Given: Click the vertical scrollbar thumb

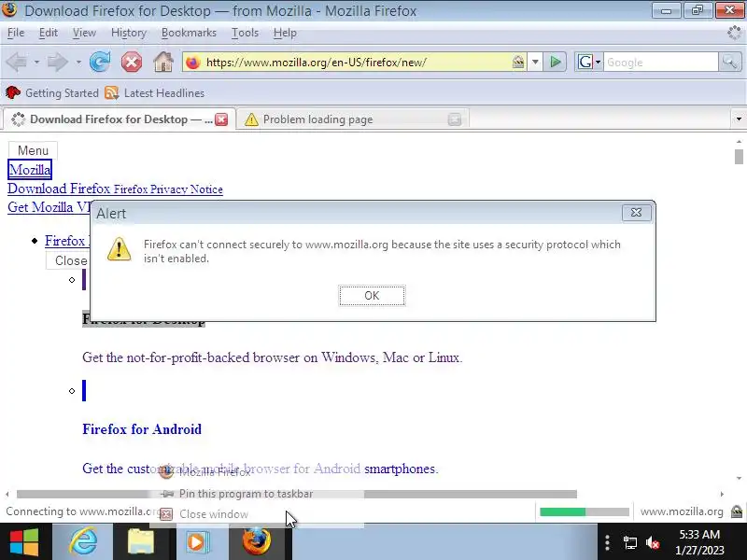Looking at the screenshot, I should (x=739, y=157).
